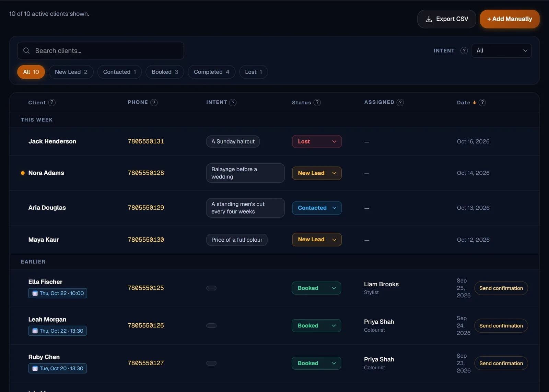Click the Add Manually button
Screen dimensions: 549x392
pyautogui.click(x=510, y=19)
